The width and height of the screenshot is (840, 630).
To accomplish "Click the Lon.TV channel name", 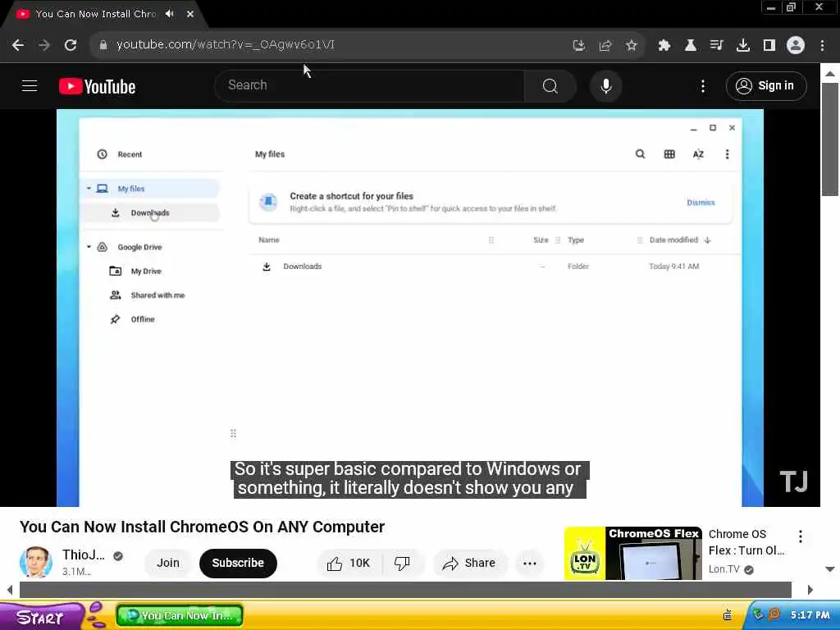I will click(724, 569).
